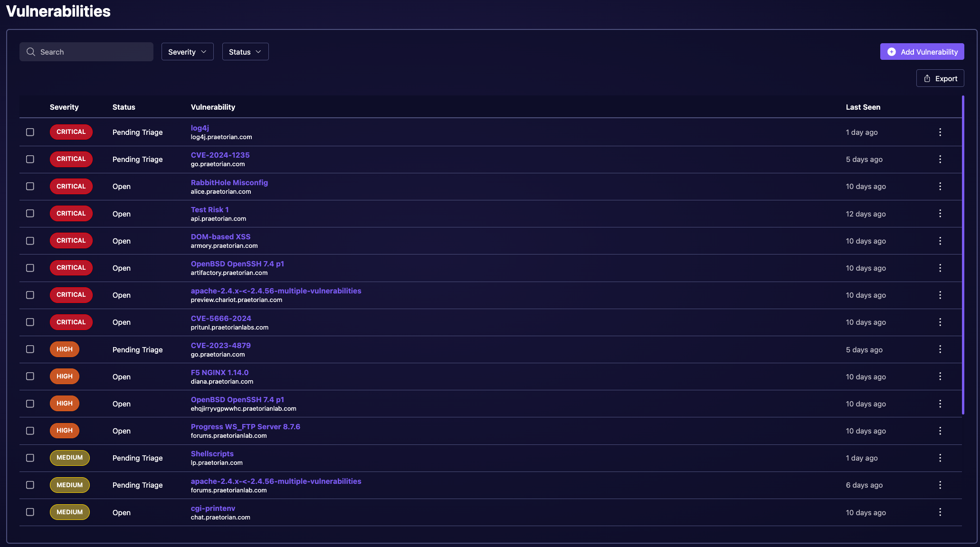
Task: Select the Test Risk 1 checkbox
Action: pyautogui.click(x=30, y=213)
